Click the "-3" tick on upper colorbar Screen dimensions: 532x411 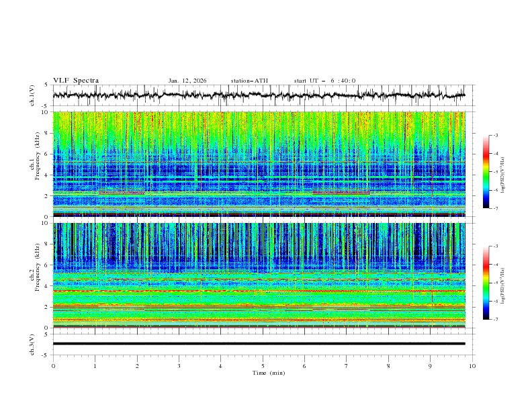[x=495, y=135]
